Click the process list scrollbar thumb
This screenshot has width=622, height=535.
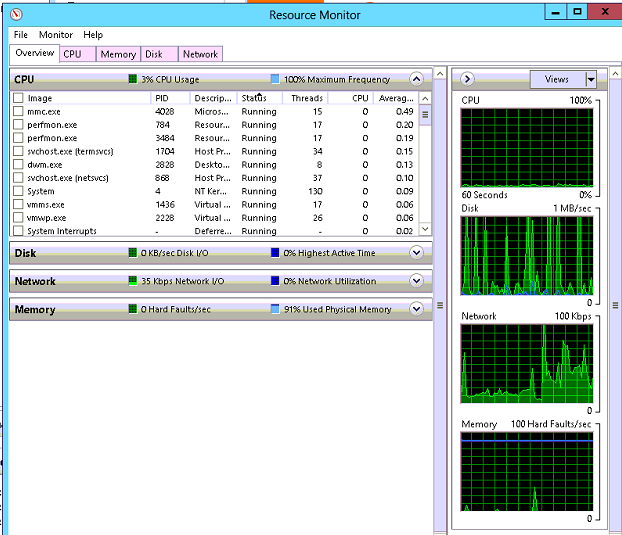pos(425,115)
